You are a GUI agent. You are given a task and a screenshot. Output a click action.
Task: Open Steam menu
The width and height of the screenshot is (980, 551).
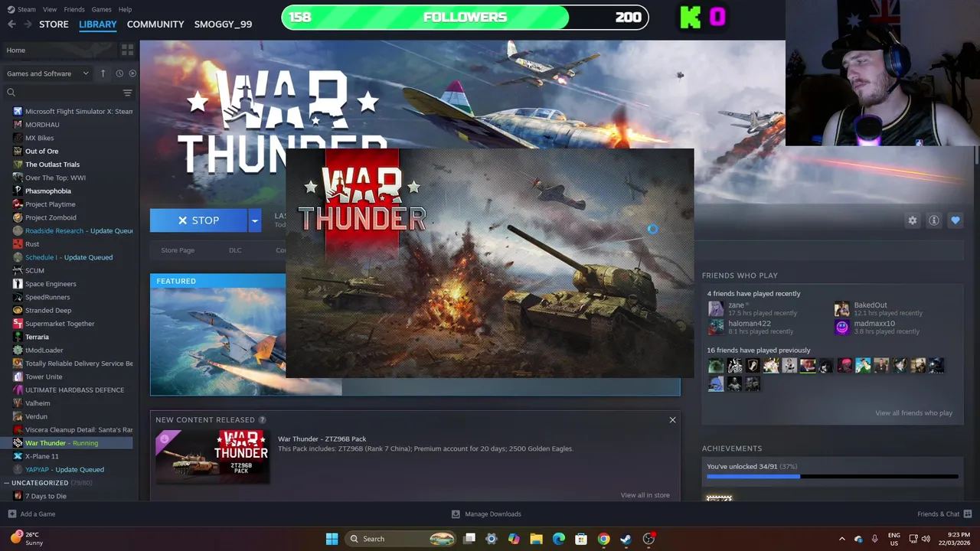click(27, 9)
